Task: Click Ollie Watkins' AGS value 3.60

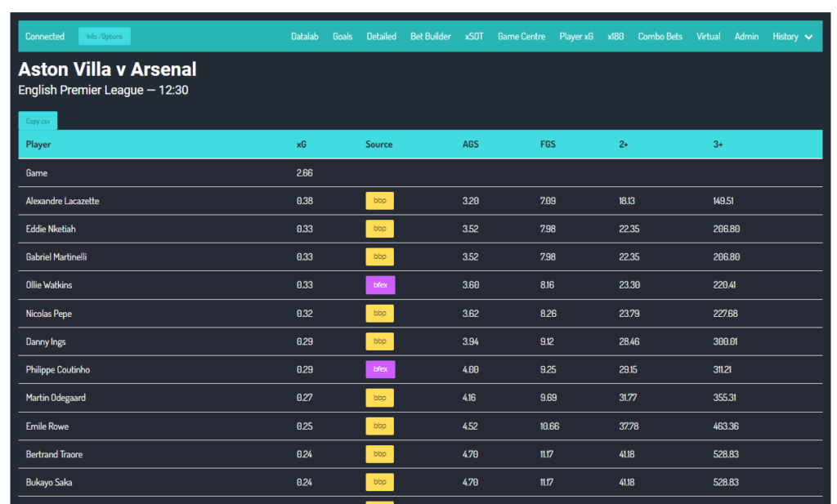Action: [x=470, y=285]
